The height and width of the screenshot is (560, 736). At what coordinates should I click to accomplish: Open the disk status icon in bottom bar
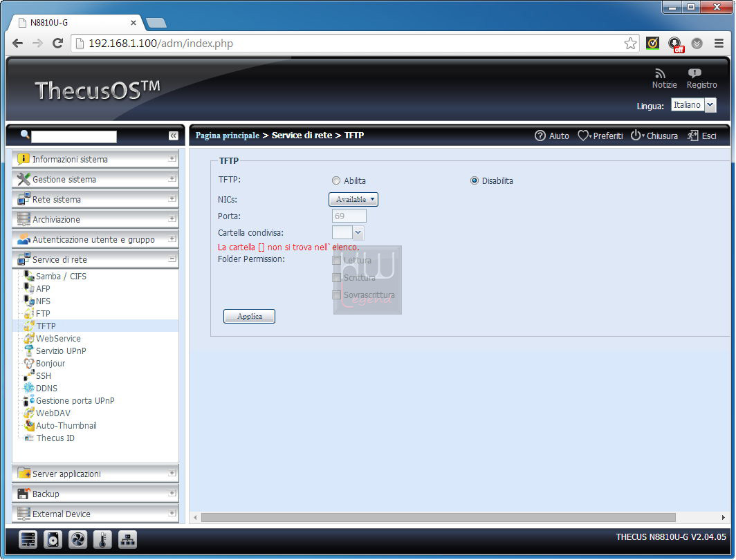point(53,540)
